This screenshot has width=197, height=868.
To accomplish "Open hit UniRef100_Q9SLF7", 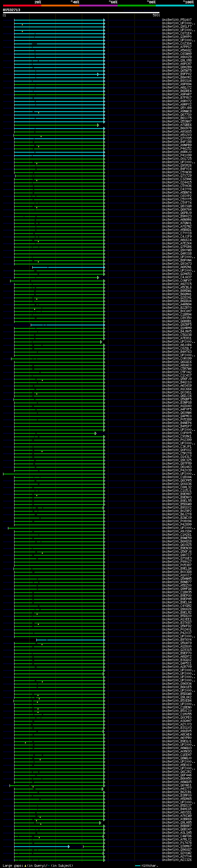I will [x=177, y=26].
